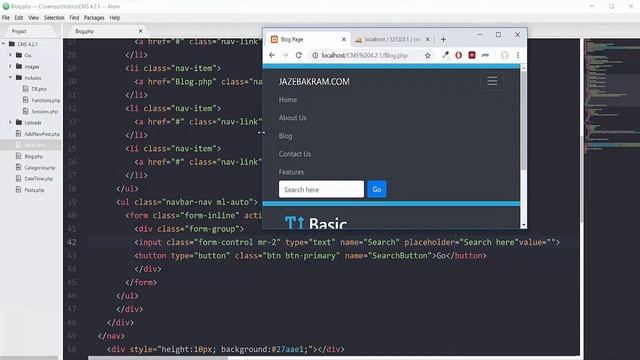Image resolution: width=640 pixels, height=360 pixels.
Task: Reload the Blog page
Action: pyautogui.click(x=299, y=55)
